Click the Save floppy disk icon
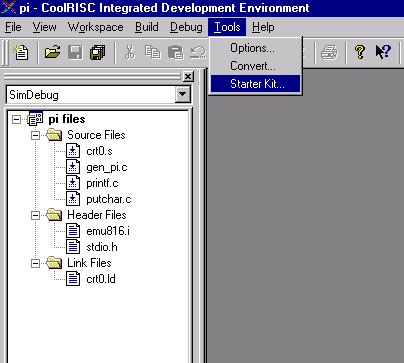This screenshot has width=404, height=363. point(75,52)
